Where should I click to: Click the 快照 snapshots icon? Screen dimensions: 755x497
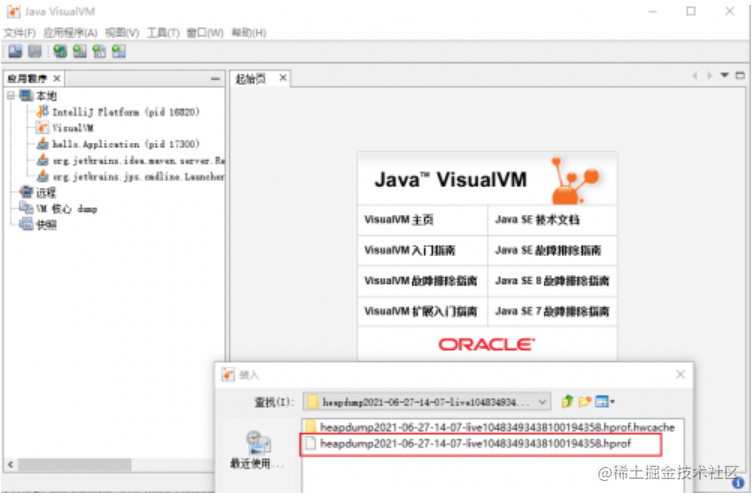(x=26, y=224)
